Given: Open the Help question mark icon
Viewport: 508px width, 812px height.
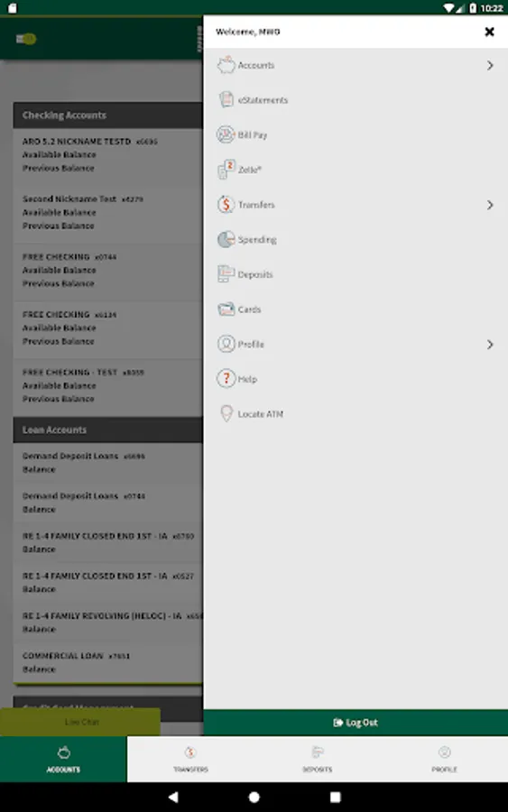Looking at the screenshot, I should point(226,379).
